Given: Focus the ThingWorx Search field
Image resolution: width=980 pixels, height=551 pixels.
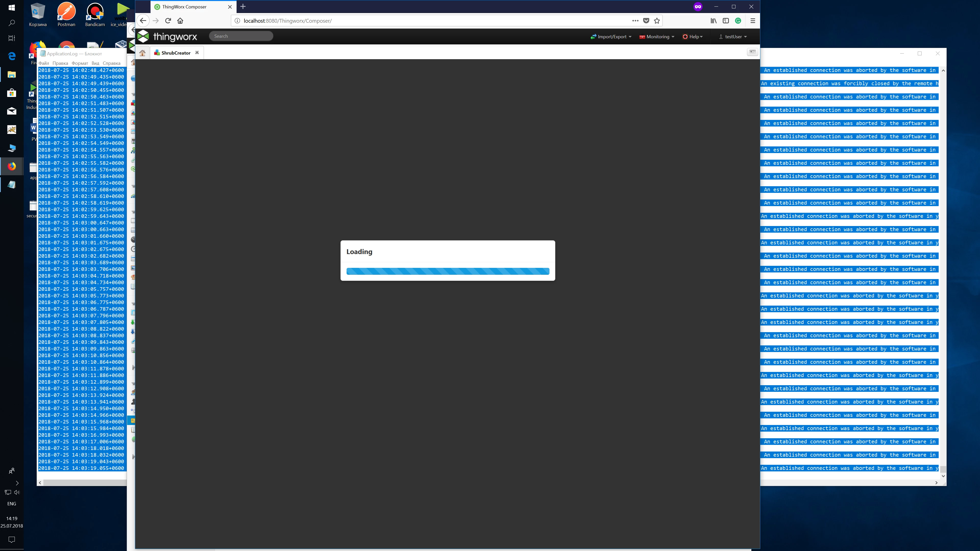Looking at the screenshot, I should 241,36.
